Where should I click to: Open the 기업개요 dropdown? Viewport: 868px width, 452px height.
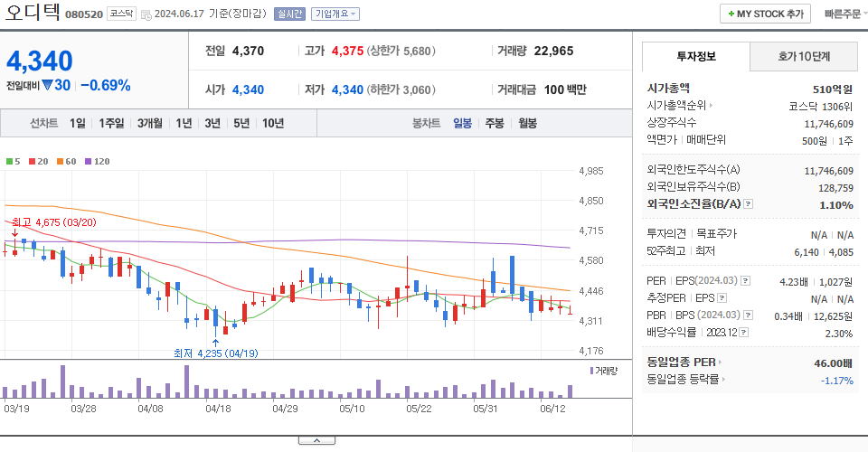(335, 14)
